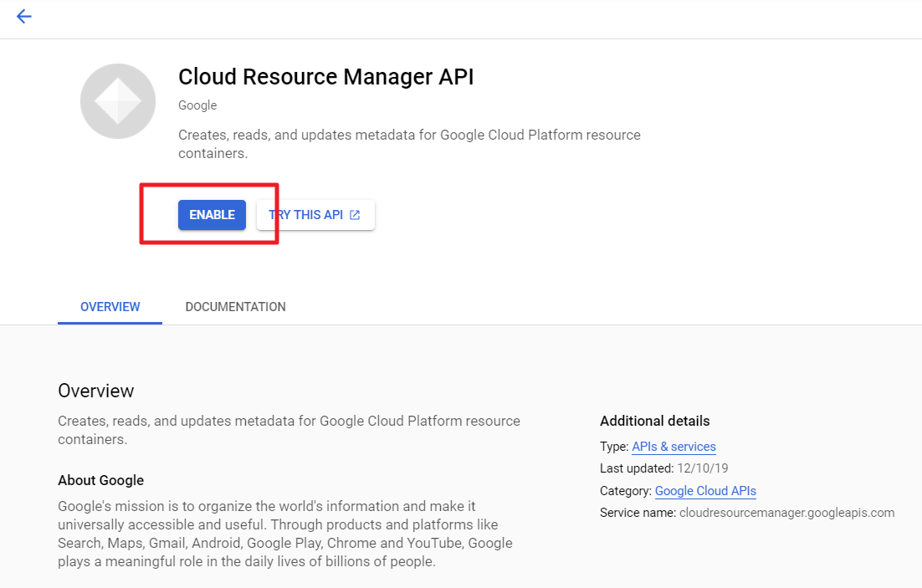Follow the APIs & services link
This screenshot has height=588, width=922.
(674, 447)
